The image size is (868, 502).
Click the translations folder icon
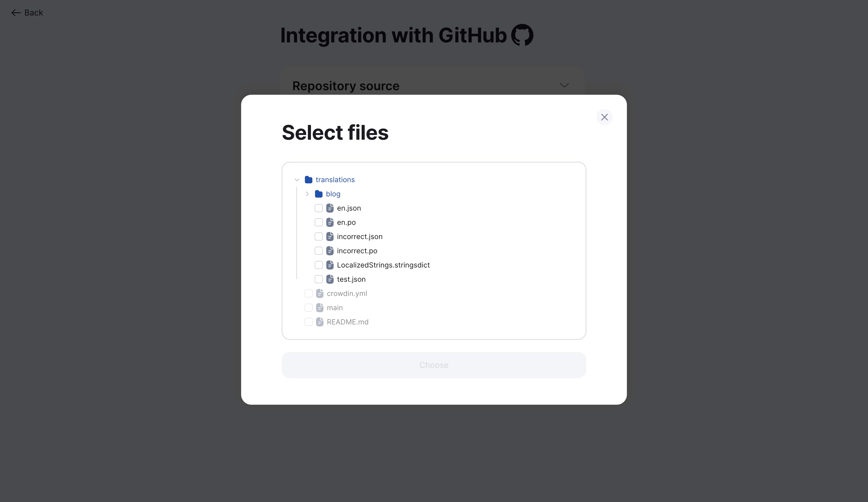click(x=309, y=180)
